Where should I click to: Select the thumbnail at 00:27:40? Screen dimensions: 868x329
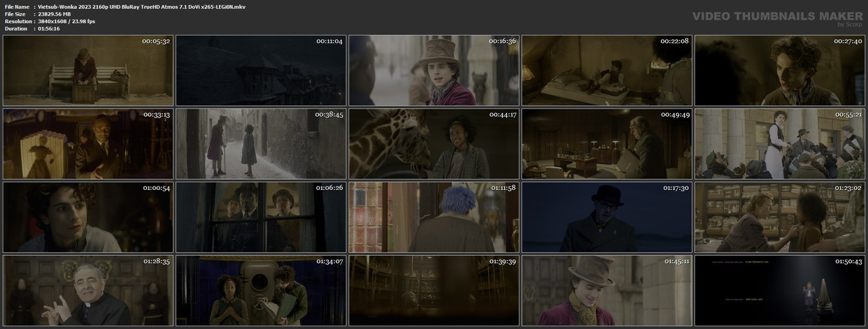point(780,71)
